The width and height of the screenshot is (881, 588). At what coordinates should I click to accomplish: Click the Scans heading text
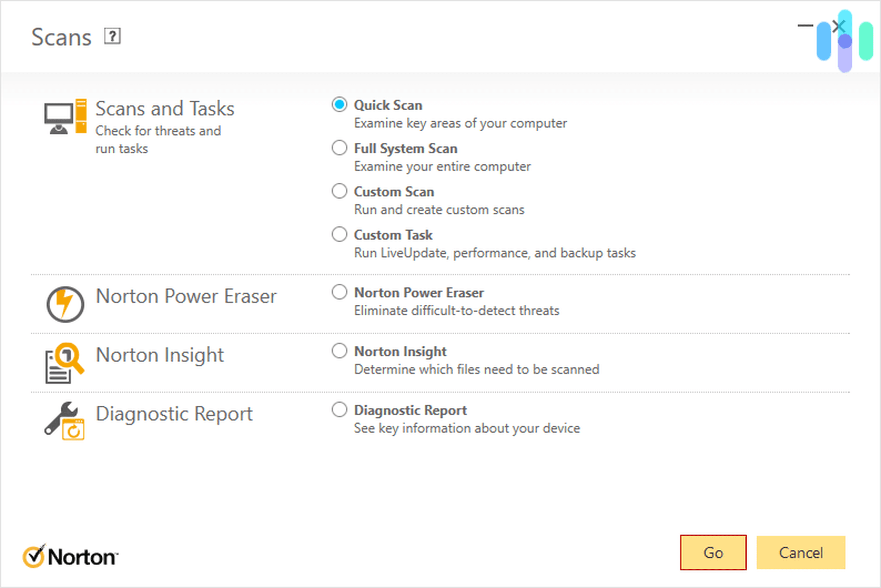click(62, 37)
